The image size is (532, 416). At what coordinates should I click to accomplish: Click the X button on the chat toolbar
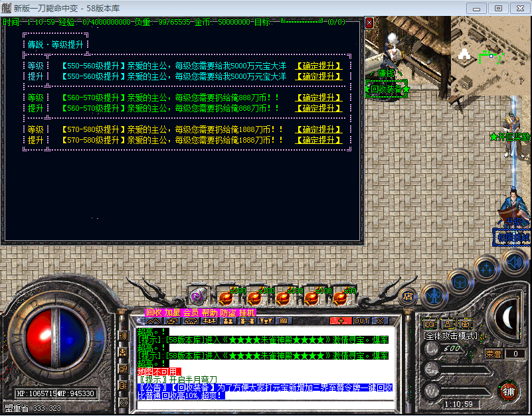pos(380,320)
